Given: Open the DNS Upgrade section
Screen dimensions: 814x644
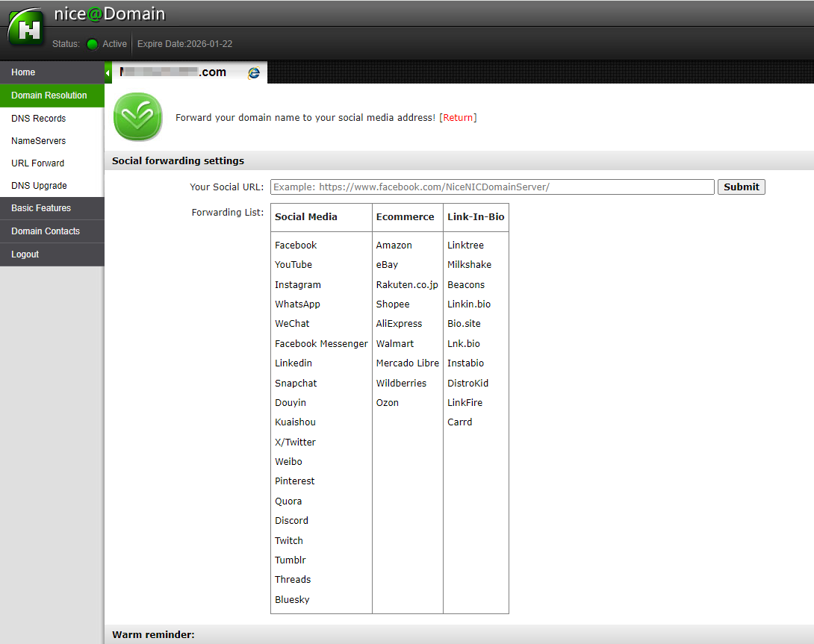Looking at the screenshot, I should [x=38, y=185].
